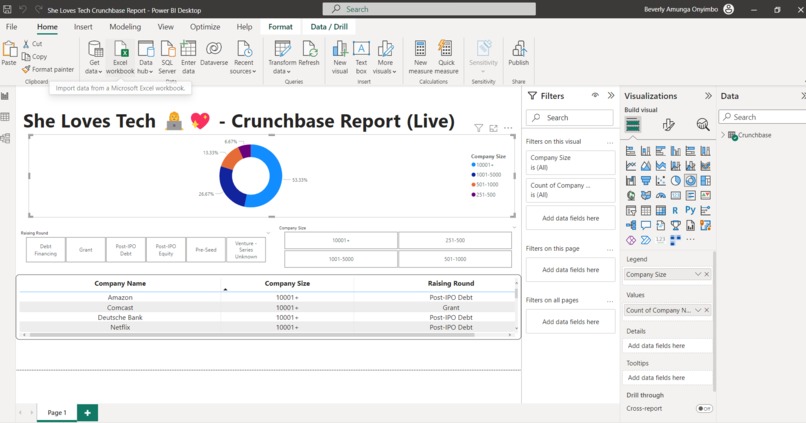Image resolution: width=806 pixels, height=423 pixels.
Task: Toggle the 501-1000 company size slicer
Action: click(455, 259)
